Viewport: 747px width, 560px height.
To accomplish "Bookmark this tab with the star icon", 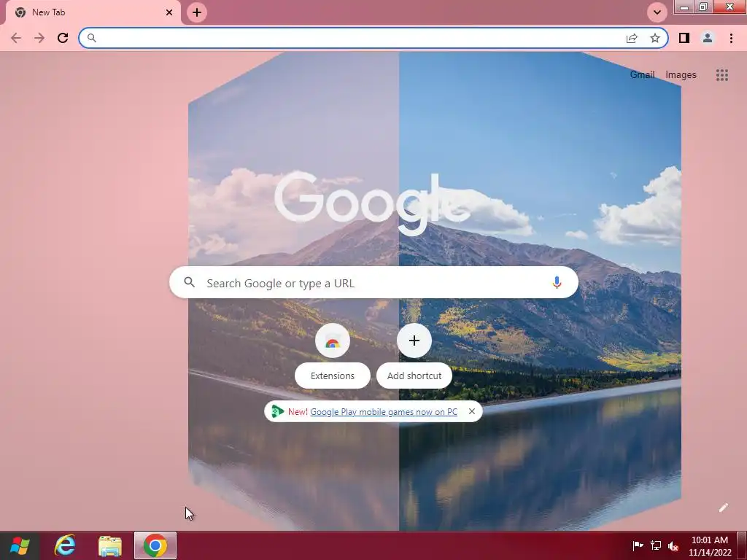I will (655, 38).
